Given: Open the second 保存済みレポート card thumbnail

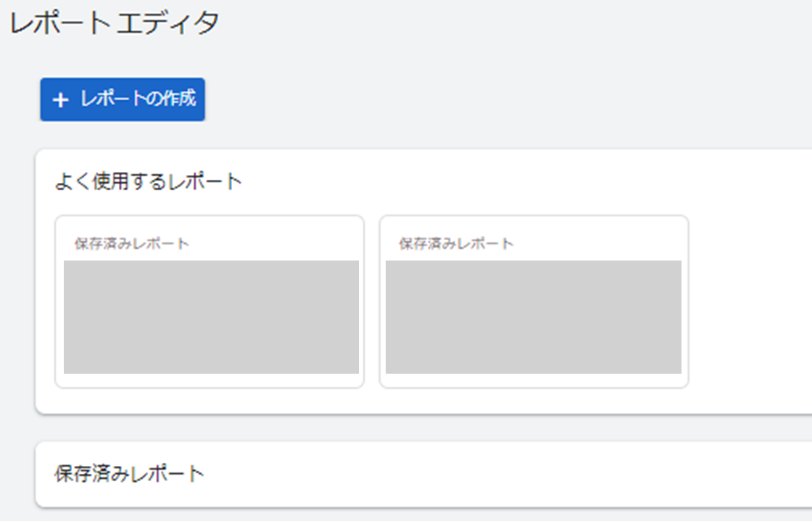Looking at the screenshot, I should 534,317.
